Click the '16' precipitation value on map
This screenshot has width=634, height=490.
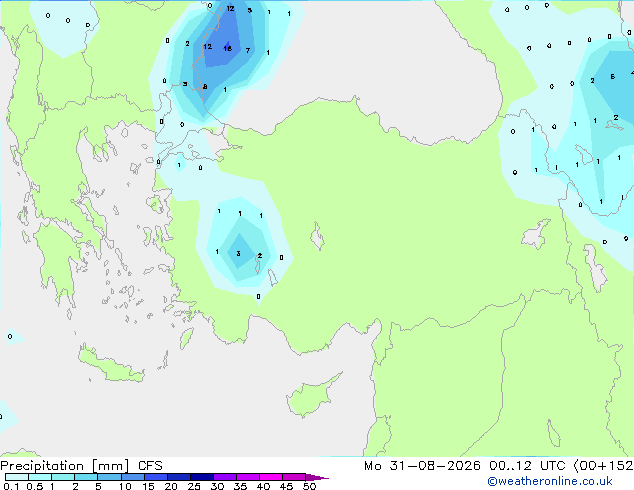[x=228, y=49]
